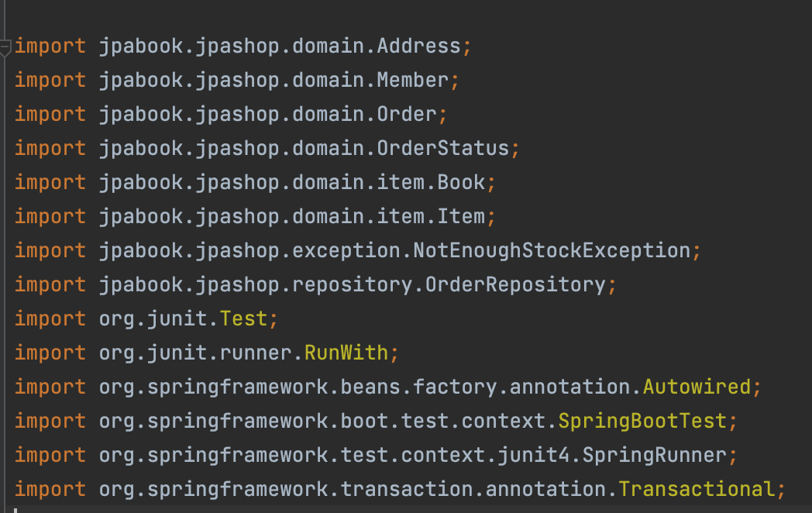812x513 pixels.
Task: Click the Address class name
Action: [x=419, y=46]
